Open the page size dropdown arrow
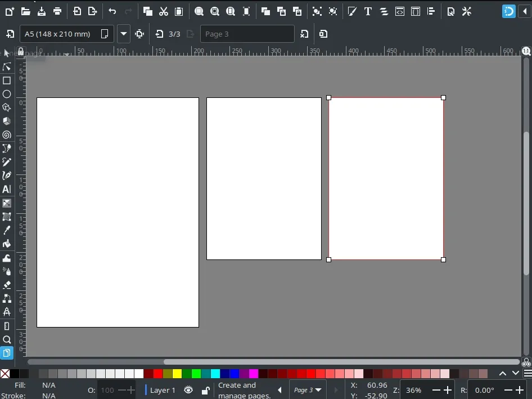The height and width of the screenshot is (399, 532). (124, 34)
